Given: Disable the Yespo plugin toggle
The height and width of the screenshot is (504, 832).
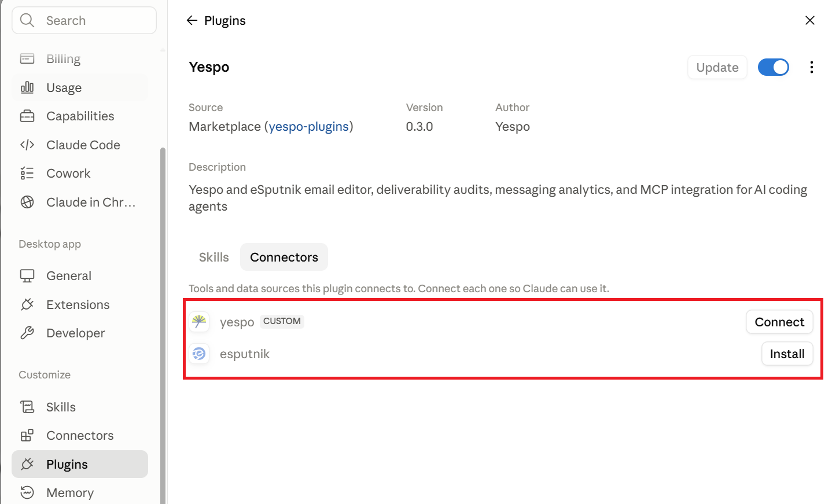Looking at the screenshot, I should (774, 67).
